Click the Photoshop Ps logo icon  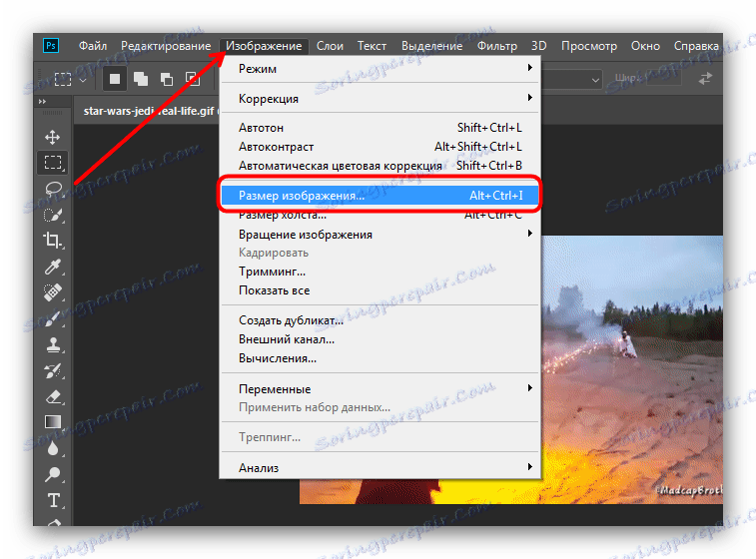click(x=51, y=46)
